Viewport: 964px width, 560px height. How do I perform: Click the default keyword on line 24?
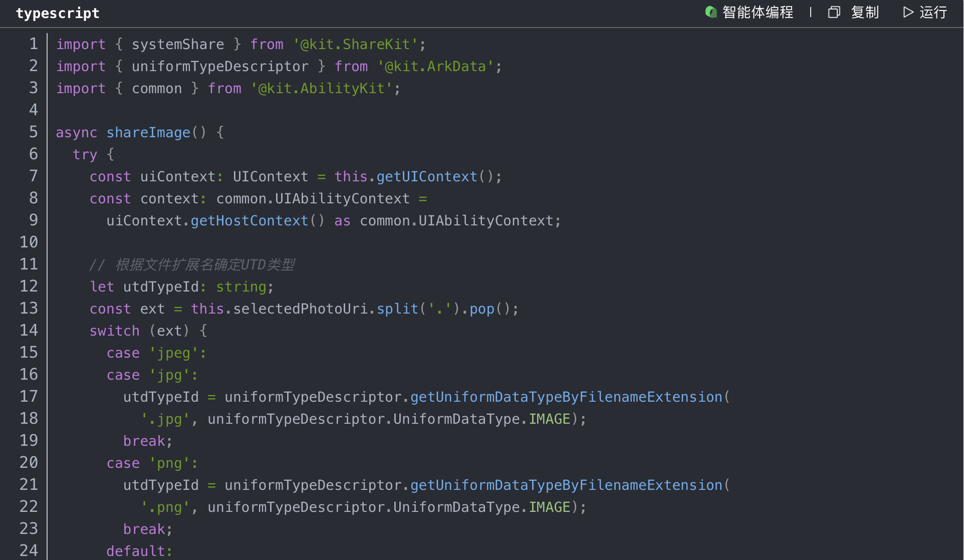pyautogui.click(x=135, y=551)
